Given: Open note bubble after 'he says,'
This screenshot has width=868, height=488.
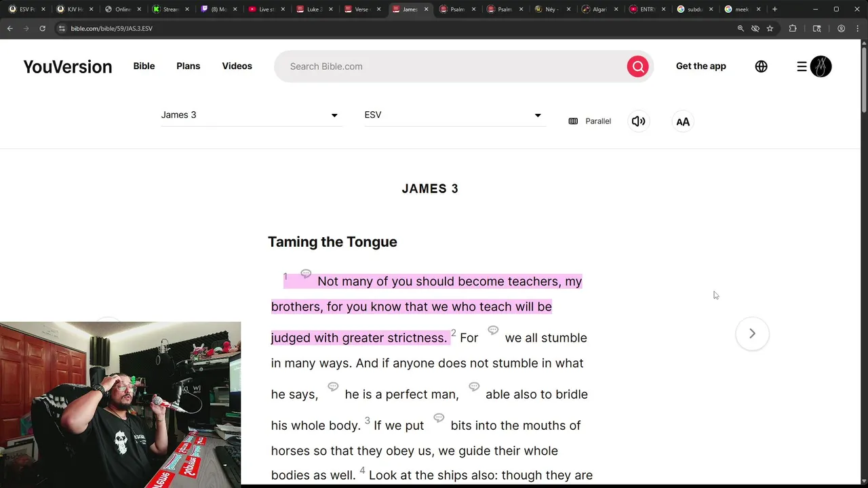Looking at the screenshot, I should [x=333, y=386].
